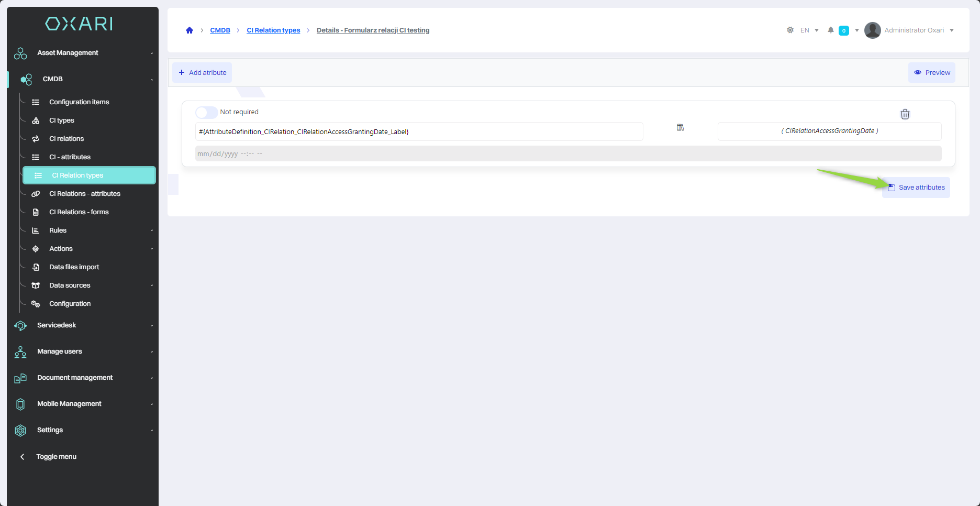Click the home breadcrumb icon
The width and height of the screenshot is (980, 506).
click(x=190, y=30)
